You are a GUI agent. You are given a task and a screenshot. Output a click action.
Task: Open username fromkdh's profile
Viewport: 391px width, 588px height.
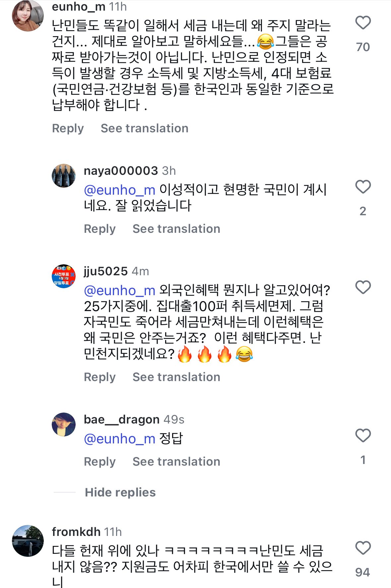coord(76,532)
